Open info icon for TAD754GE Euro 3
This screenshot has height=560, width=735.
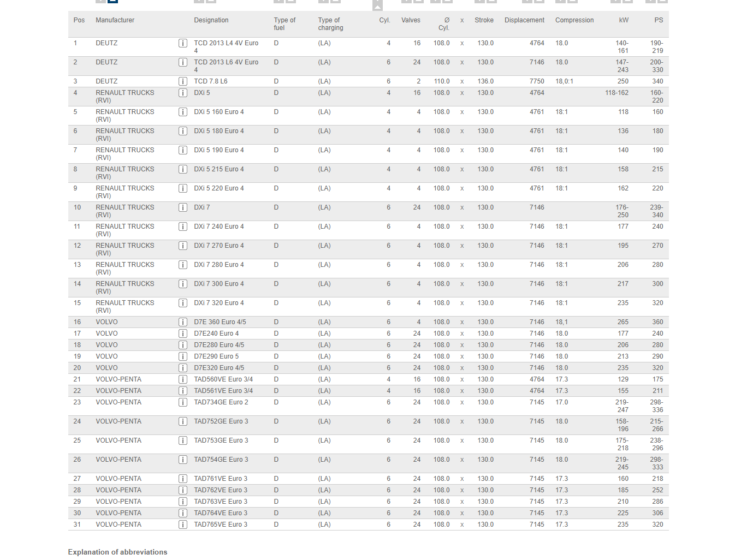pos(183,460)
